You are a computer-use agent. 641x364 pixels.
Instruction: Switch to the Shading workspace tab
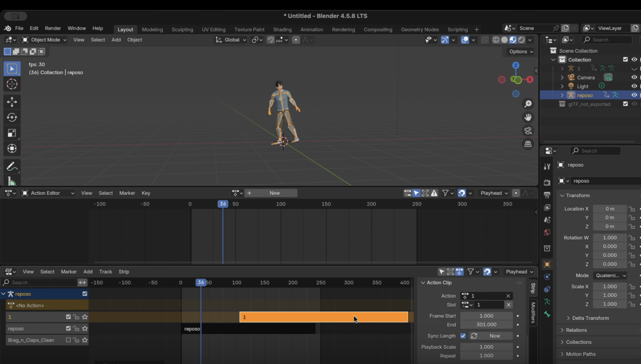click(282, 30)
